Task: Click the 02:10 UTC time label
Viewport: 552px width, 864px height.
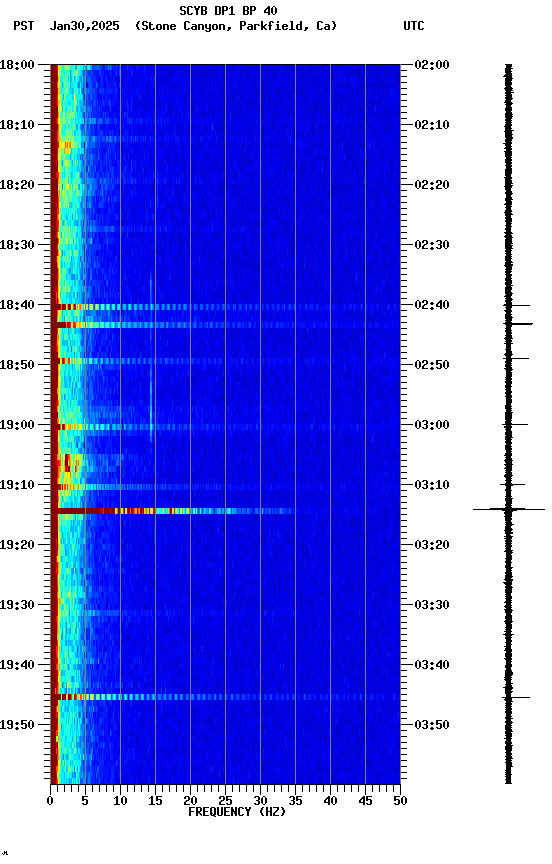Action: (432, 125)
